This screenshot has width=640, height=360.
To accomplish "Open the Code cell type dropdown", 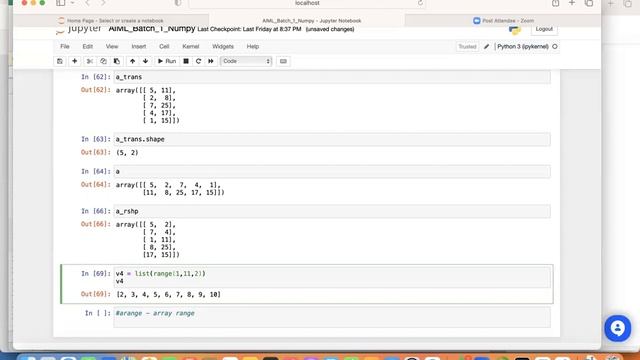I will (x=246, y=61).
